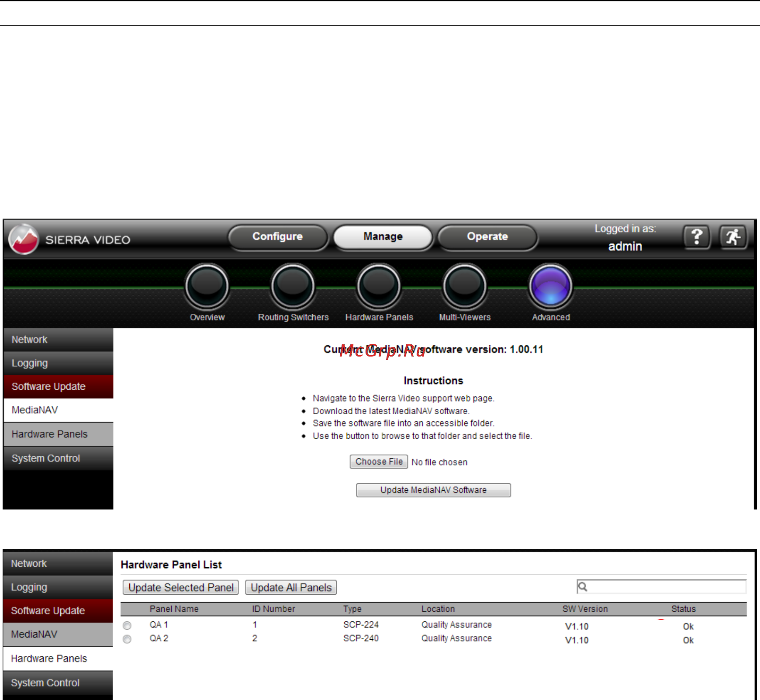Open Software Update in lower sidebar
The image size is (760, 700).
[x=58, y=611]
